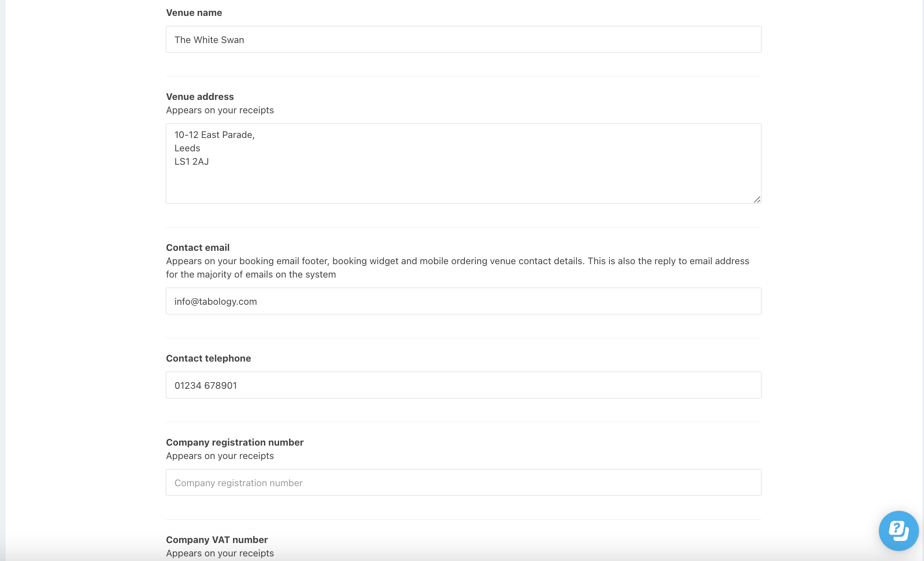The width and height of the screenshot is (924, 561).
Task: Focus the Contact email field
Action: click(464, 301)
